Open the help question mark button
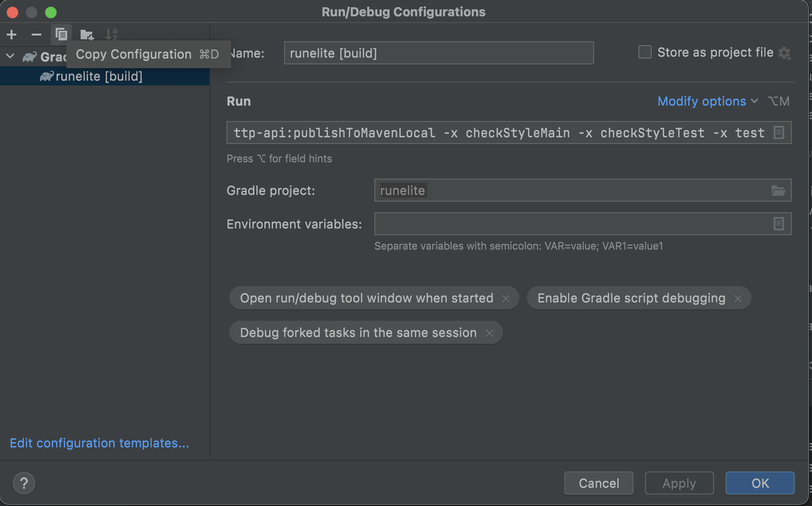The height and width of the screenshot is (506, 812). tap(24, 483)
